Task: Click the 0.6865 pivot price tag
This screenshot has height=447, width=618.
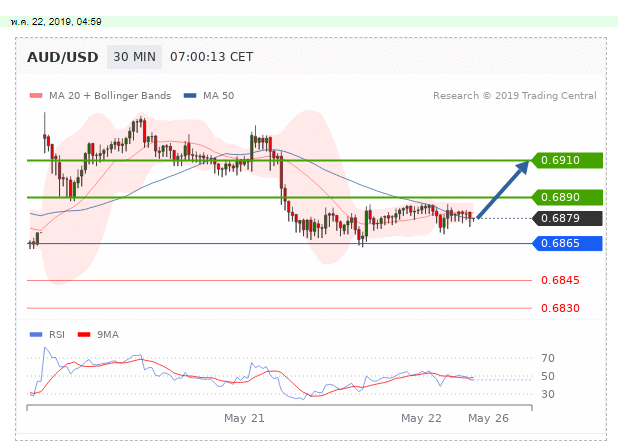Action: pyautogui.click(x=567, y=243)
